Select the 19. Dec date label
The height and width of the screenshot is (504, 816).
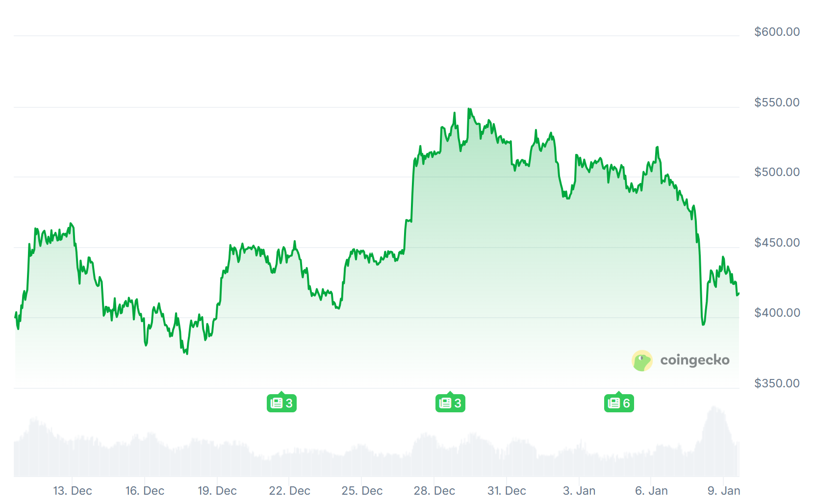click(x=217, y=491)
